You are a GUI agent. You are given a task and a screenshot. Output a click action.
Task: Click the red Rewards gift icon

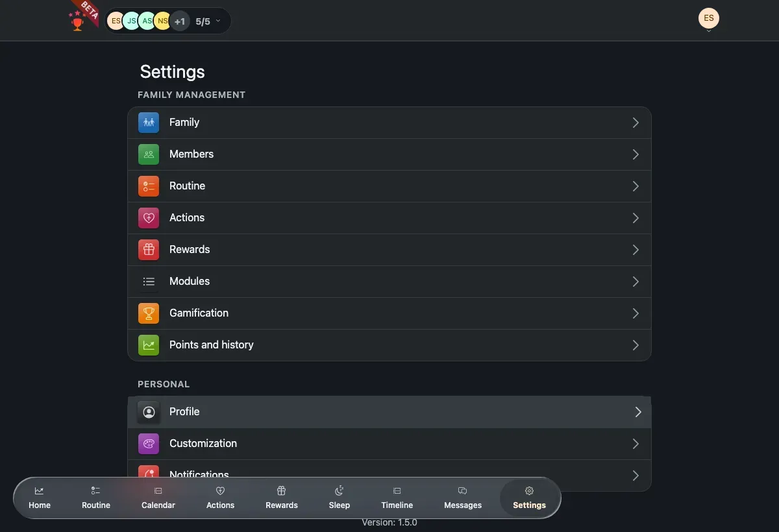coord(149,250)
